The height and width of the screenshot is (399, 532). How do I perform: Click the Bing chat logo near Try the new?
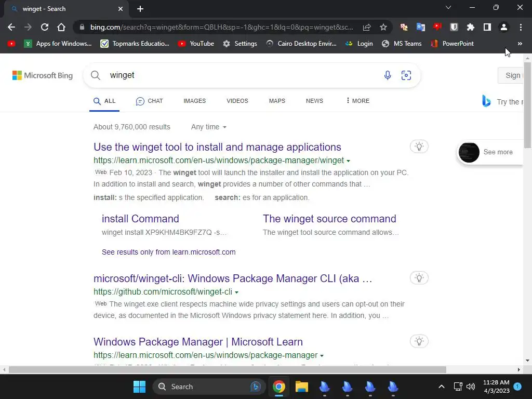(x=486, y=101)
